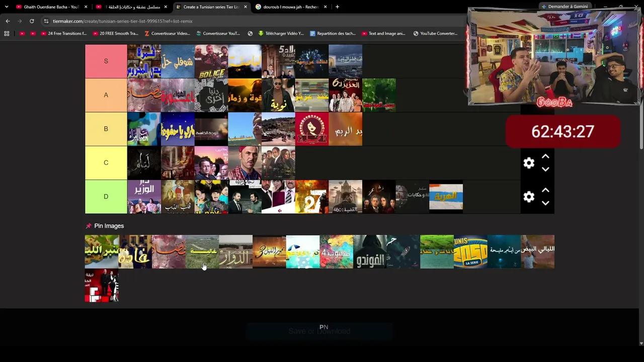Open settings gear for tier C

(529, 163)
